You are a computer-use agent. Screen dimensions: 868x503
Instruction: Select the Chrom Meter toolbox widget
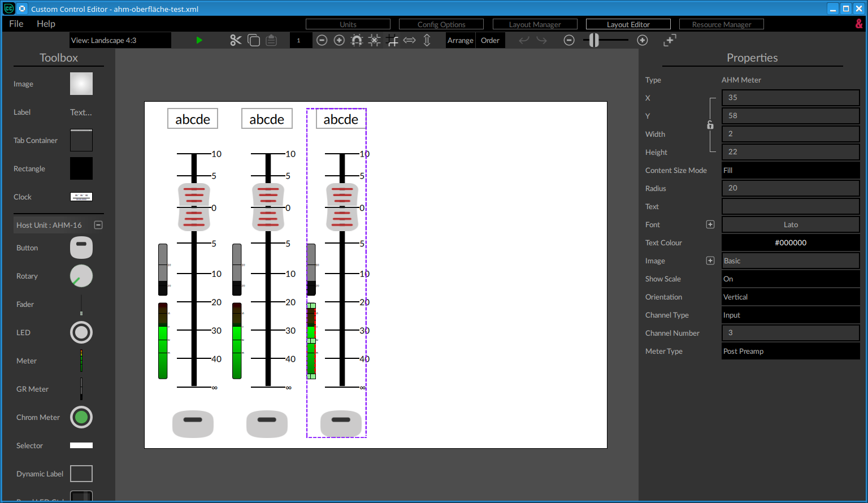(81, 417)
